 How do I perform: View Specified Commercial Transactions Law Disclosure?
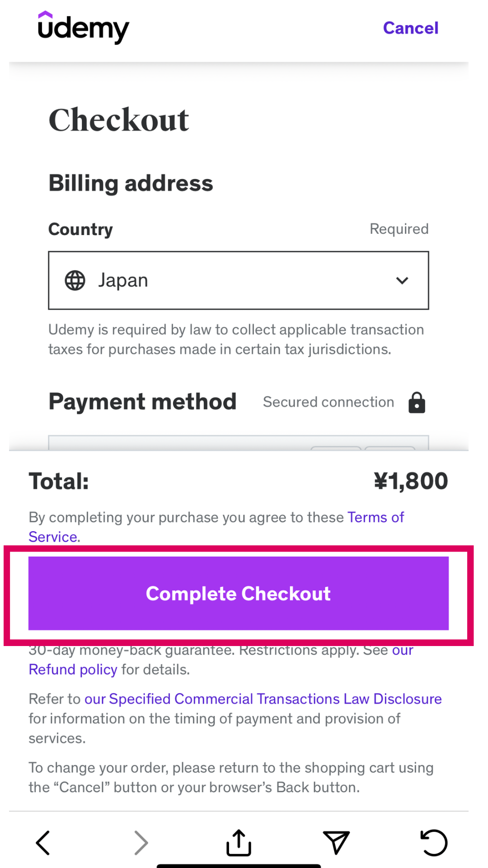[263, 699]
